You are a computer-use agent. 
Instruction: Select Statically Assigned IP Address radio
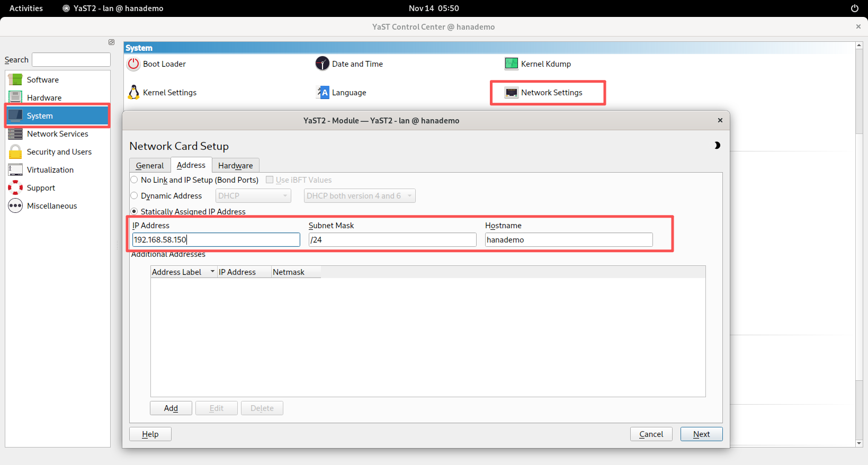[134, 211]
